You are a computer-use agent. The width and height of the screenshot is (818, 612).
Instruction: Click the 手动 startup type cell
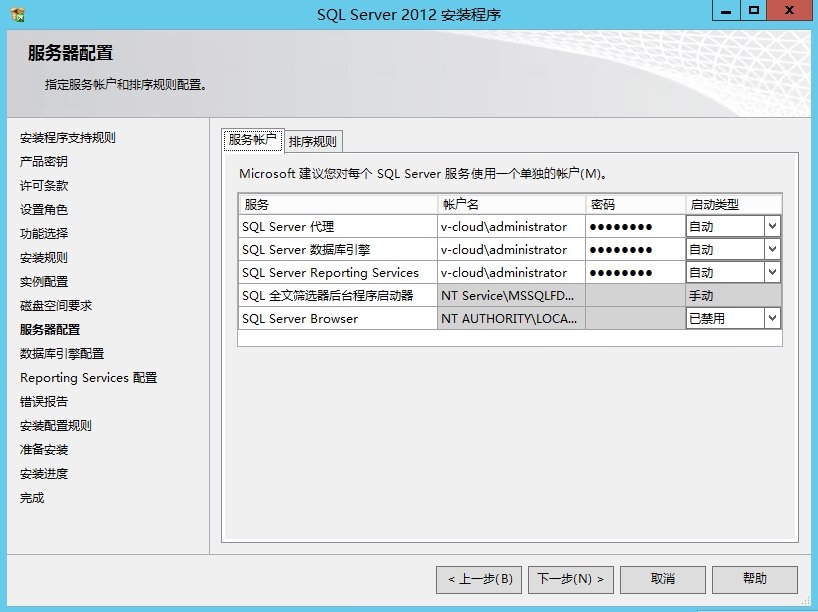coord(733,295)
